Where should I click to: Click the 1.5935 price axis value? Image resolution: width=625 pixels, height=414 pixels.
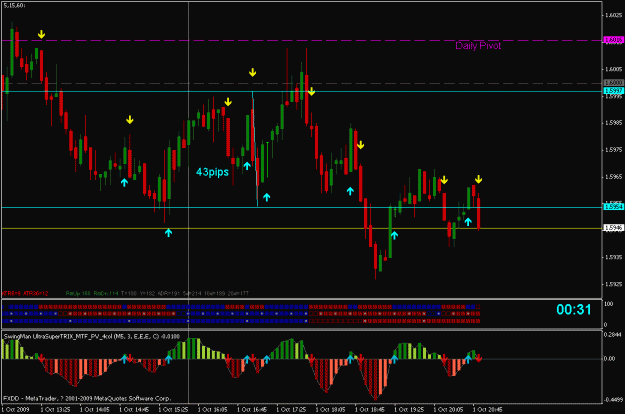click(x=613, y=257)
